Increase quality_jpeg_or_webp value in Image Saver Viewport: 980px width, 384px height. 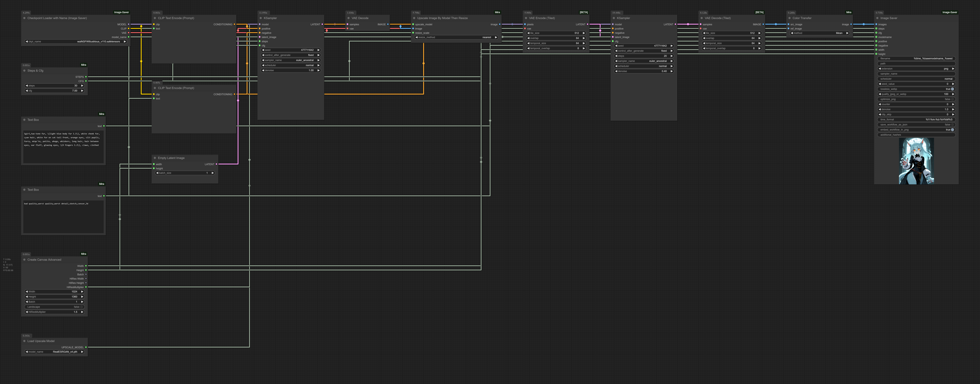click(x=953, y=94)
